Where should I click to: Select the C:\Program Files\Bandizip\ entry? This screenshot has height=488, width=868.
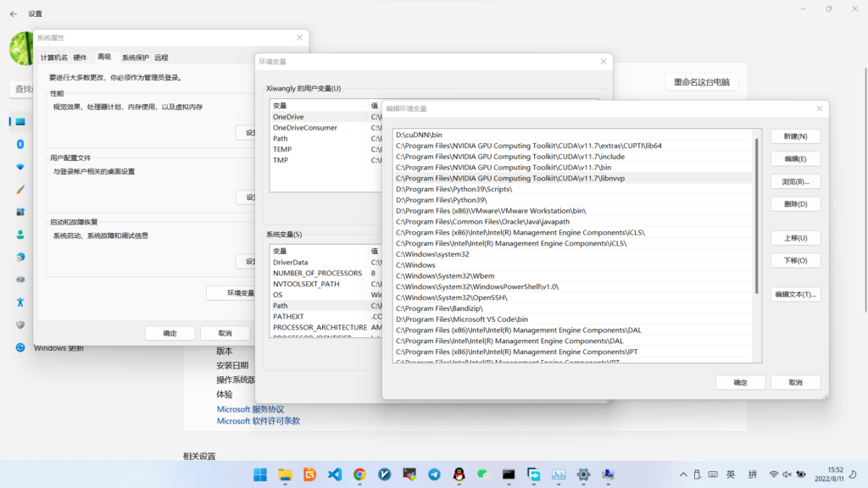pyautogui.click(x=573, y=308)
